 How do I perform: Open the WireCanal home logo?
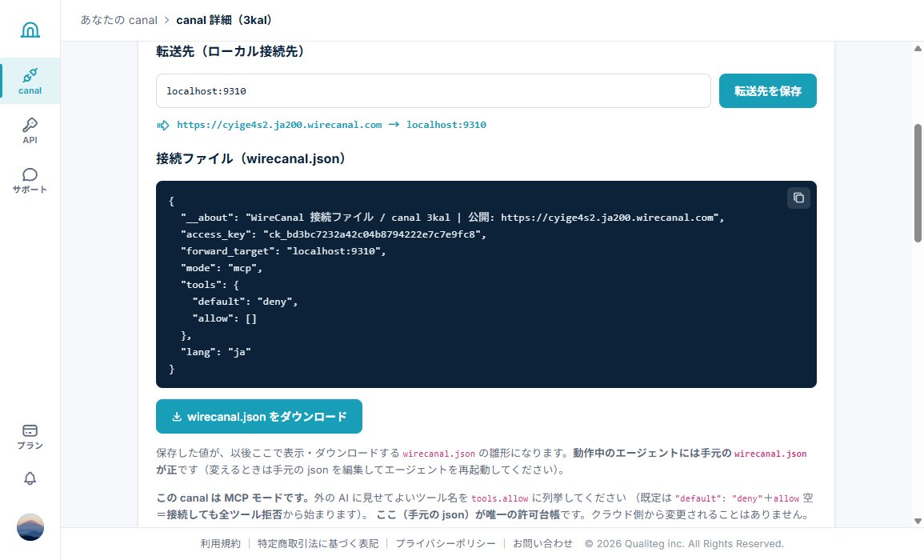(30, 30)
